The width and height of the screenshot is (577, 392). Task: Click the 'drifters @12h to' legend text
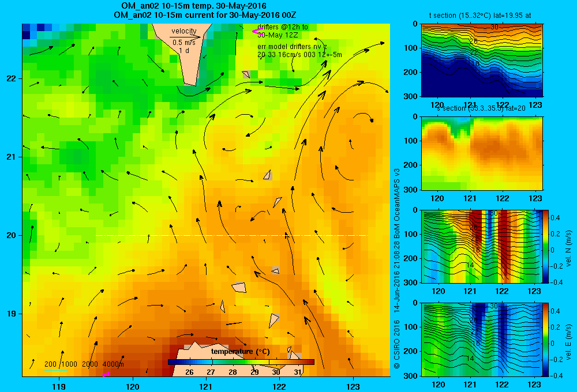(x=283, y=27)
